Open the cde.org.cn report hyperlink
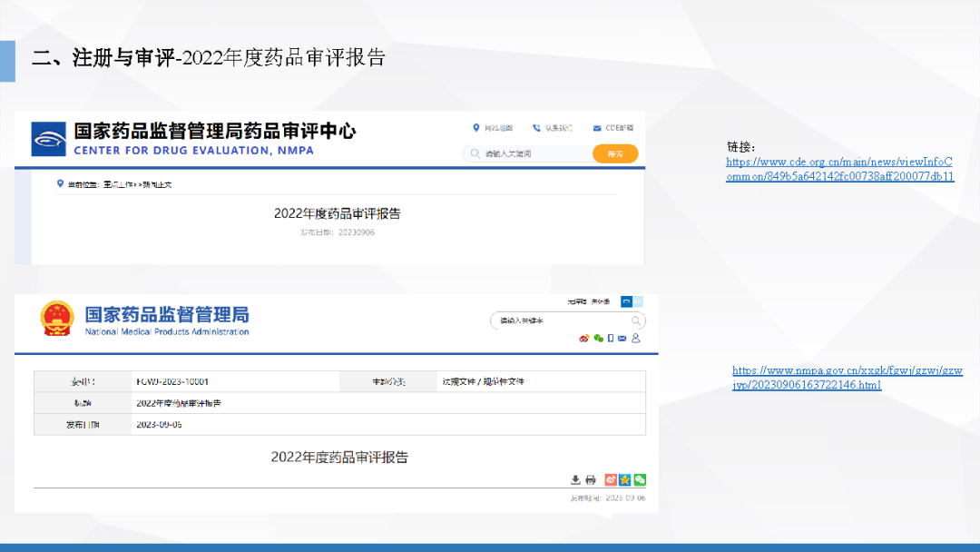Viewport: 980px width, 552px height. click(x=839, y=169)
